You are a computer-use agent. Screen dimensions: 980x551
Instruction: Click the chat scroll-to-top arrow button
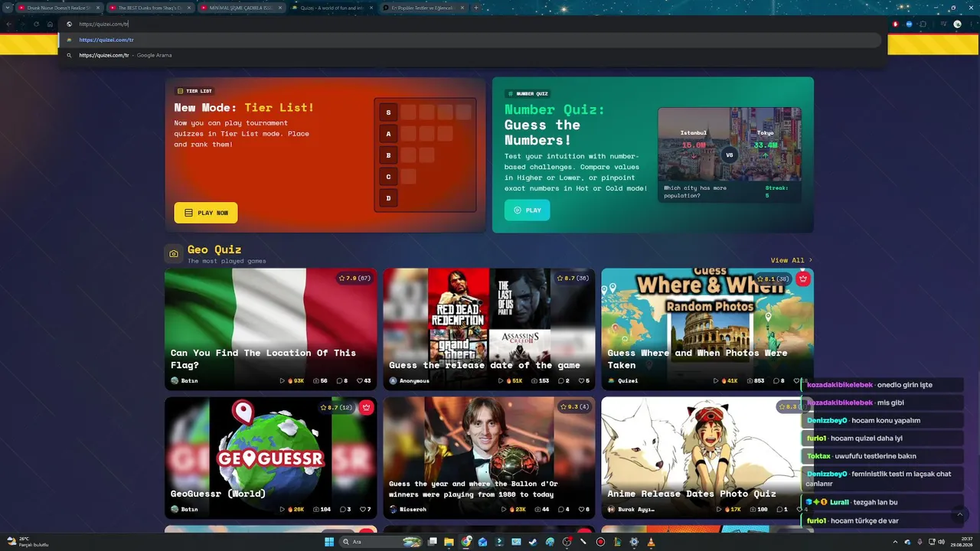[960, 515]
